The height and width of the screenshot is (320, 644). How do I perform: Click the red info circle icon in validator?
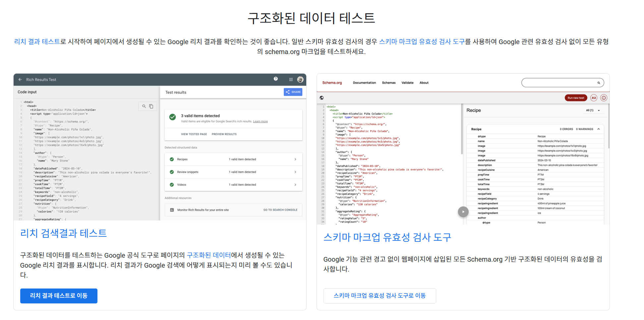click(604, 98)
